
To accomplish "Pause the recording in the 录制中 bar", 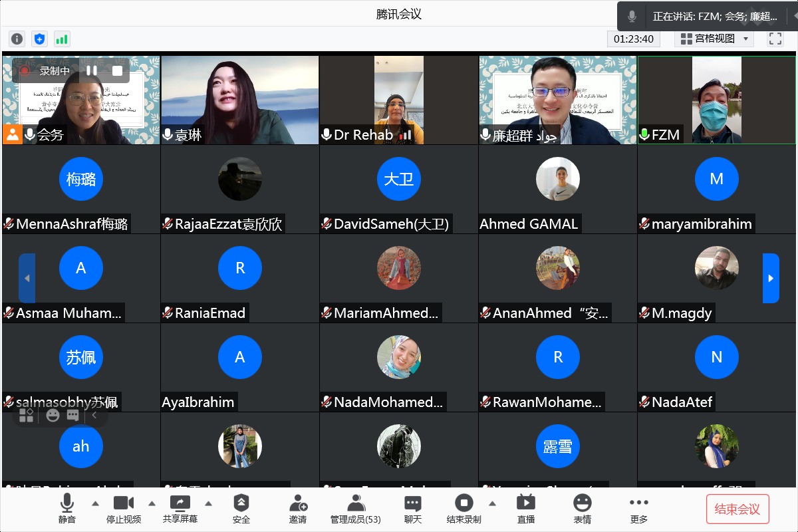I will (x=92, y=70).
